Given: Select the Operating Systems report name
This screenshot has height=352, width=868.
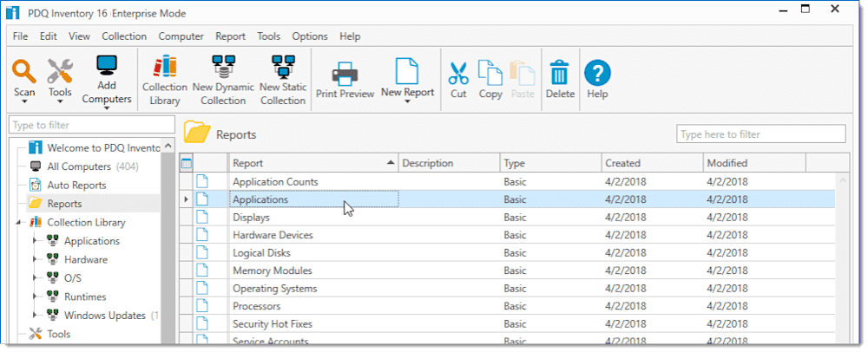Looking at the screenshot, I should point(274,289).
